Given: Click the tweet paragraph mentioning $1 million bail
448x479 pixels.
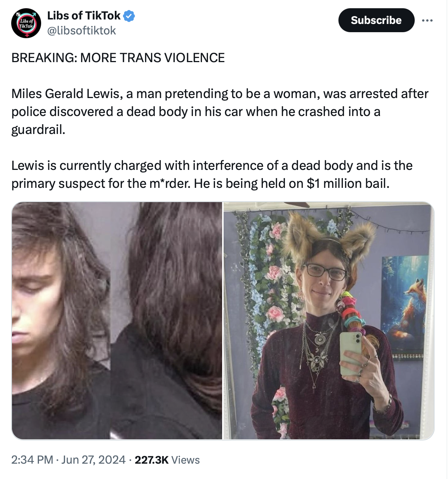Looking at the screenshot, I should tap(212, 174).
